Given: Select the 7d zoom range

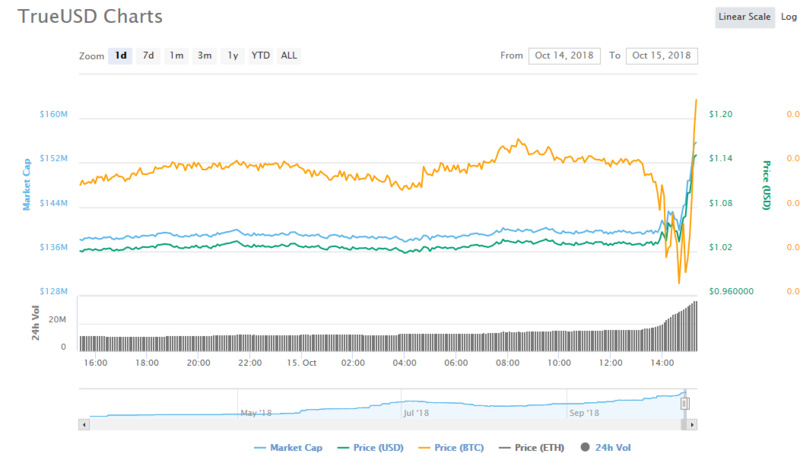Looking at the screenshot, I should [x=148, y=56].
